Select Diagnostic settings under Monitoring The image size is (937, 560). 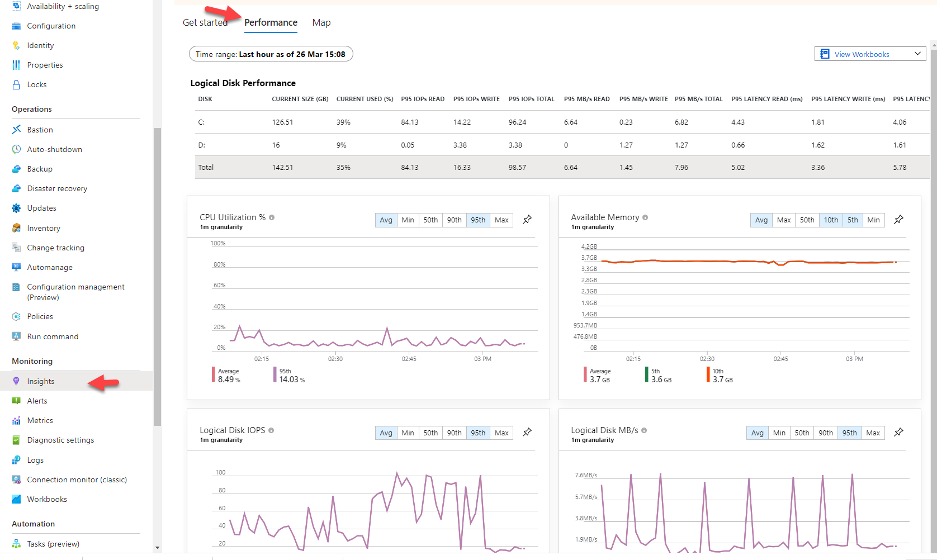[60, 440]
